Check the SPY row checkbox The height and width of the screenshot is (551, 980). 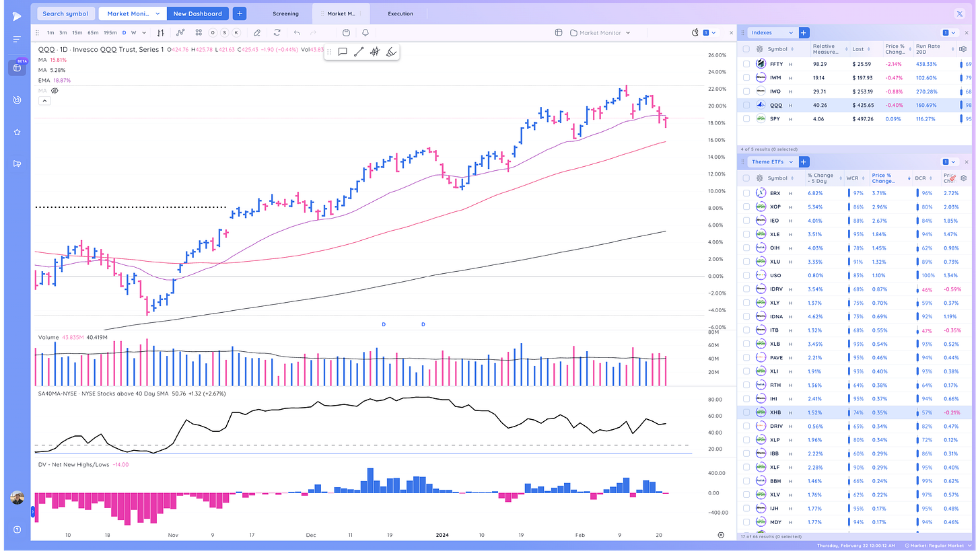(746, 118)
